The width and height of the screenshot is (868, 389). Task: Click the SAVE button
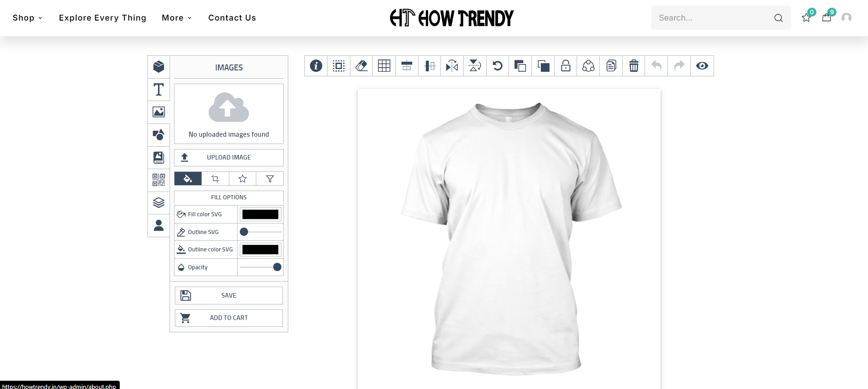pyautogui.click(x=229, y=295)
